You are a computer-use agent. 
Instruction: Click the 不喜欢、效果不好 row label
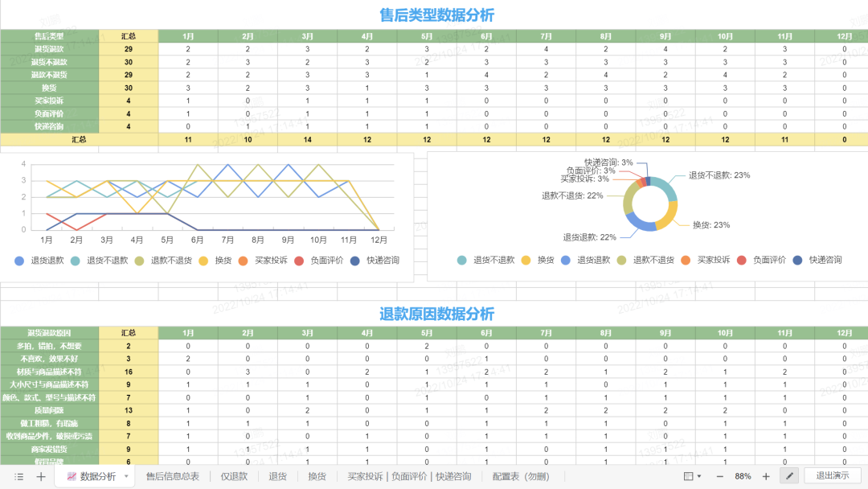(x=49, y=359)
